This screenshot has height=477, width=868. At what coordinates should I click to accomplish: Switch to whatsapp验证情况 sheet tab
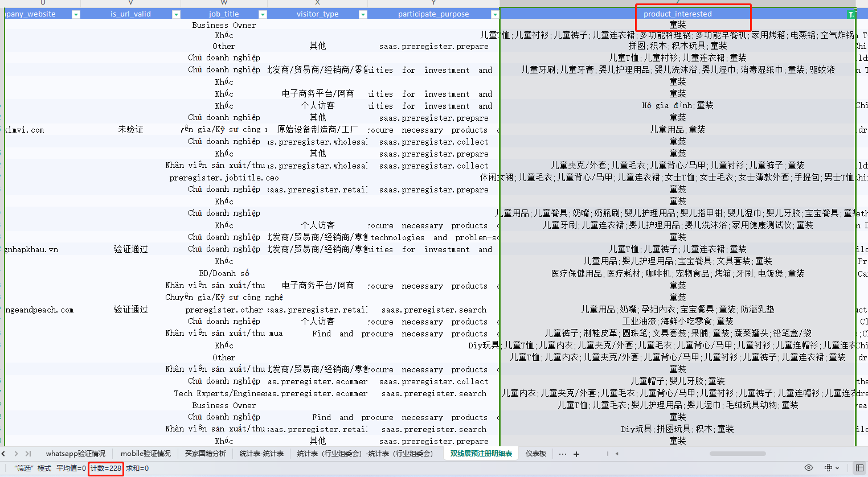point(75,454)
